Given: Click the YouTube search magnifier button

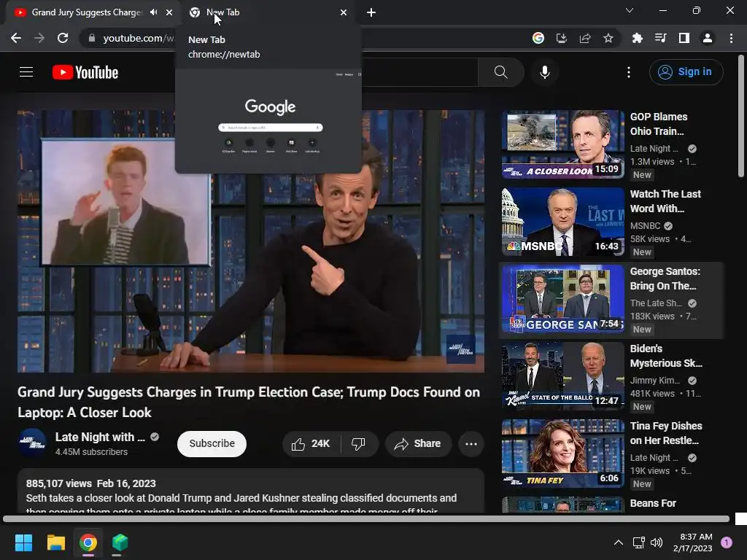Looking at the screenshot, I should [x=500, y=72].
